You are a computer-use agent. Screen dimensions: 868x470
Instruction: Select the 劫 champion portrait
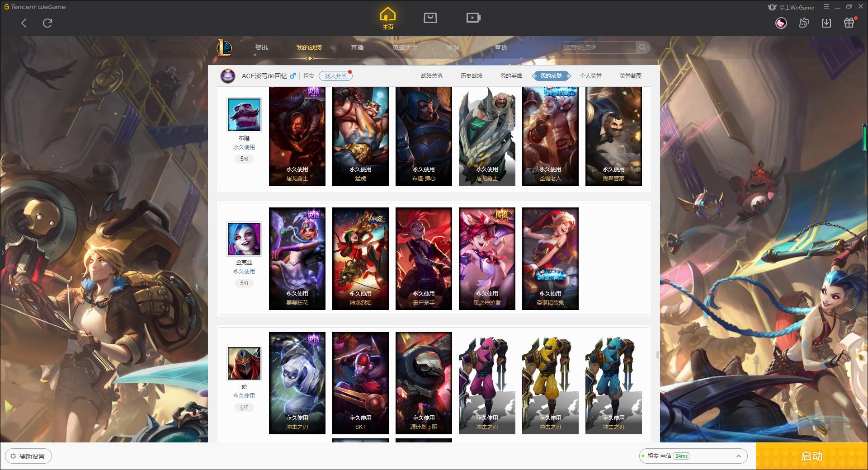pos(244,363)
